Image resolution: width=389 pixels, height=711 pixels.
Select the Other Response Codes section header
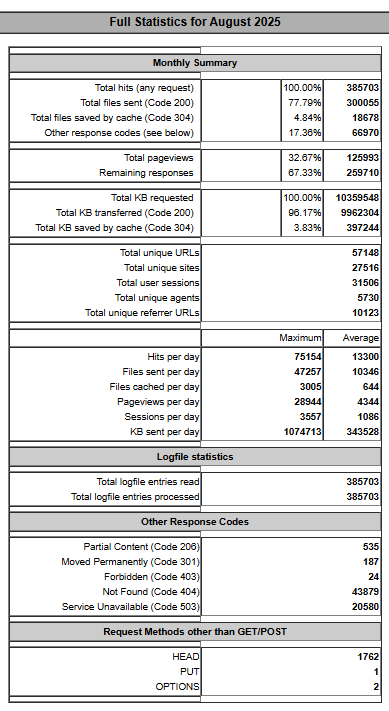195,522
